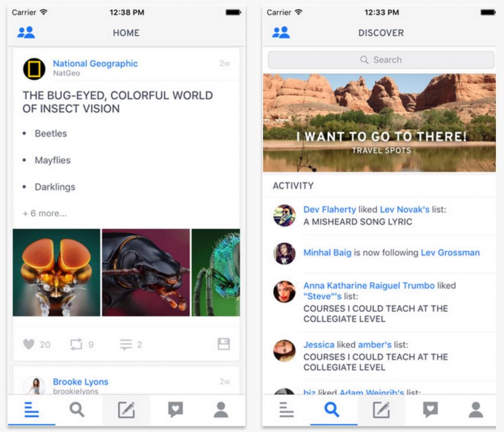Open comments icon showing 2 on insect list

[126, 344]
